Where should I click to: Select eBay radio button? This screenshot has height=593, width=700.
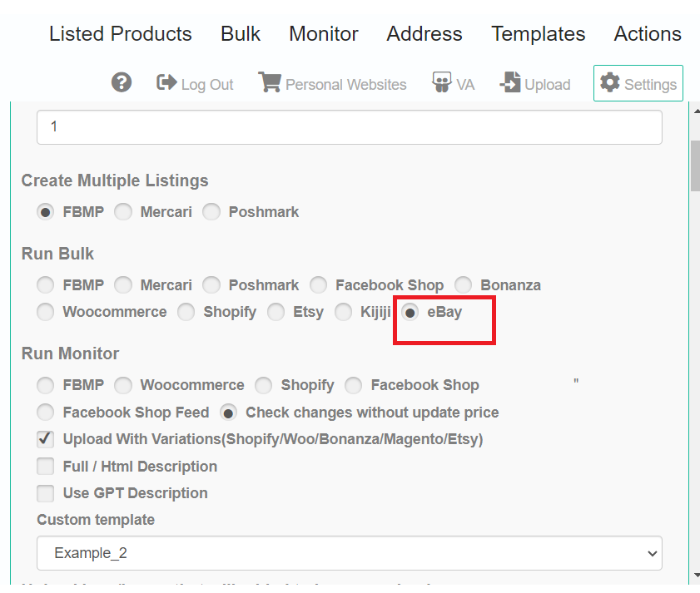pos(410,312)
